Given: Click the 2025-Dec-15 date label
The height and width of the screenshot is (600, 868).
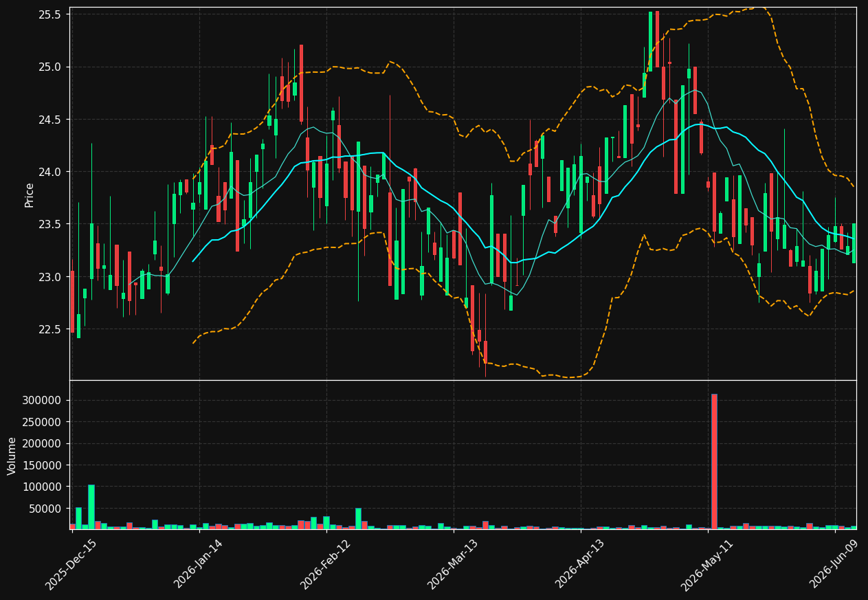Looking at the screenshot, I should pyautogui.click(x=71, y=564).
